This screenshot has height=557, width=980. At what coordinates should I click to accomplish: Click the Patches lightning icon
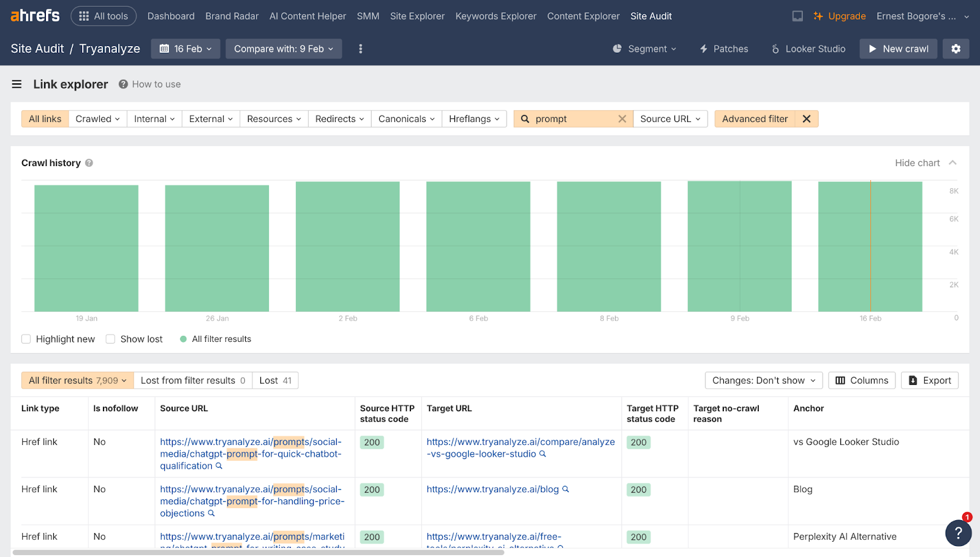click(x=703, y=48)
